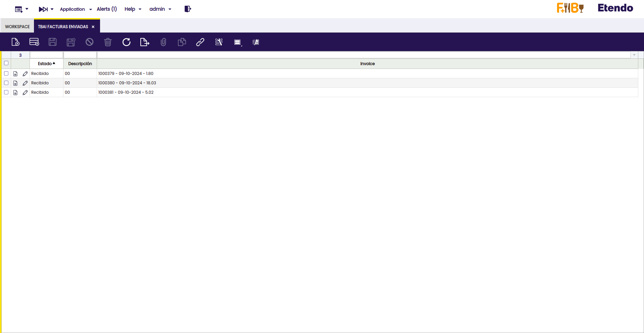
Task: Sort by the Invoice column header
Action: (367, 64)
